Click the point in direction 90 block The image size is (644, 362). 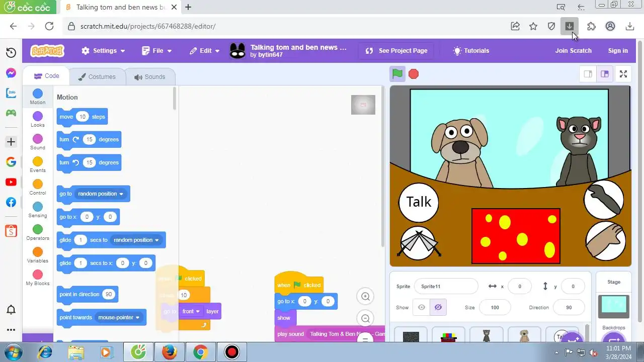coord(87,294)
